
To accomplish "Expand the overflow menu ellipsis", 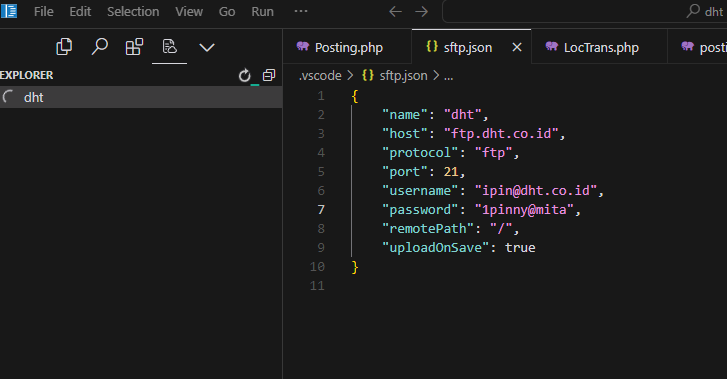I will [301, 12].
